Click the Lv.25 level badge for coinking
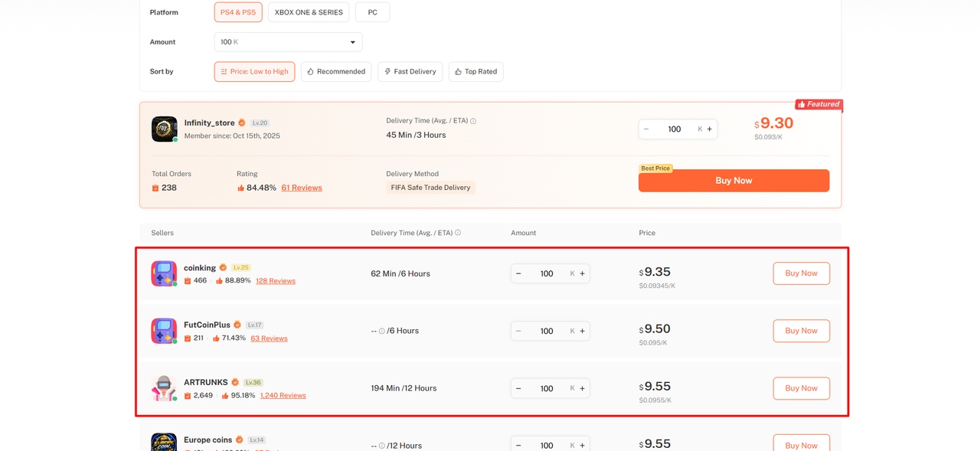Viewport: 980px width, 451px height. [241, 268]
